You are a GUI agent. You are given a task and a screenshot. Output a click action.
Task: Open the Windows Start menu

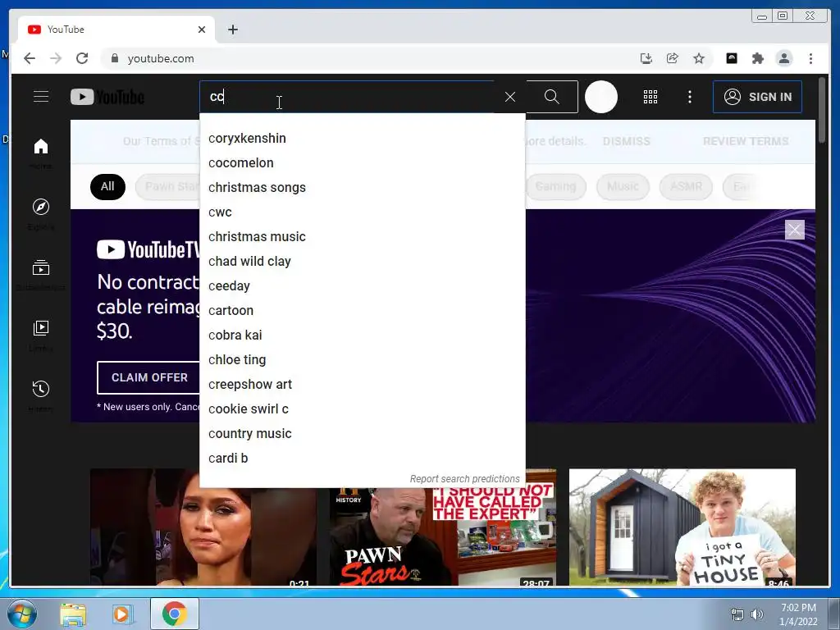coord(21,614)
